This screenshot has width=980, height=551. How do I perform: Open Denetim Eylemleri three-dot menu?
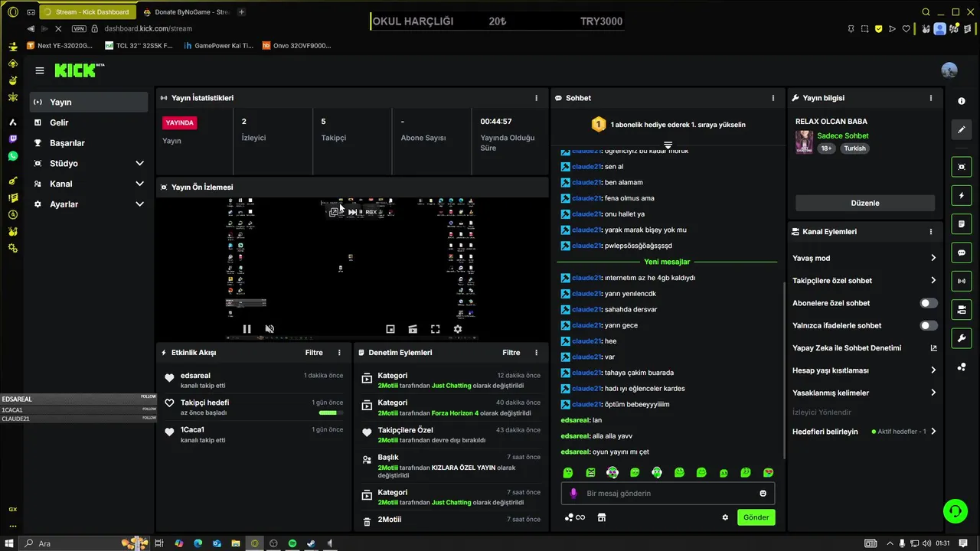coord(536,353)
